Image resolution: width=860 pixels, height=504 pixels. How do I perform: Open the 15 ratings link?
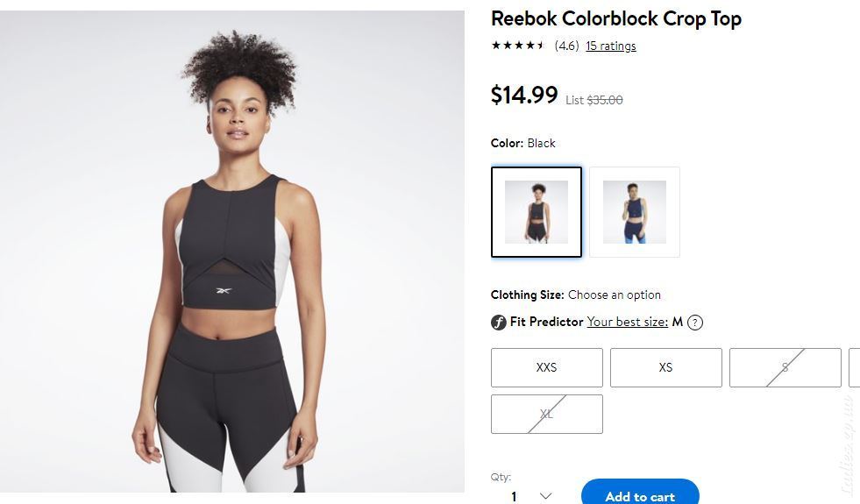click(611, 46)
